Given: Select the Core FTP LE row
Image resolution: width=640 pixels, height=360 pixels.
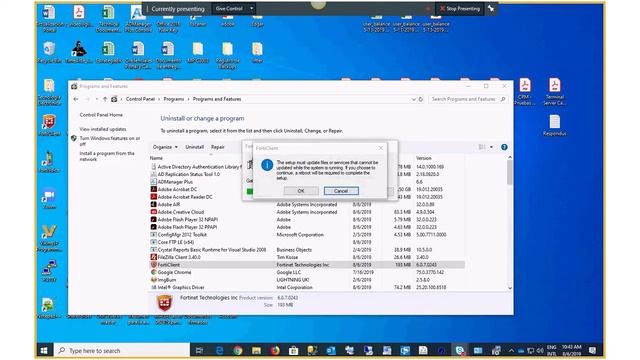Looking at the screenshot, I should pos(307,242).
